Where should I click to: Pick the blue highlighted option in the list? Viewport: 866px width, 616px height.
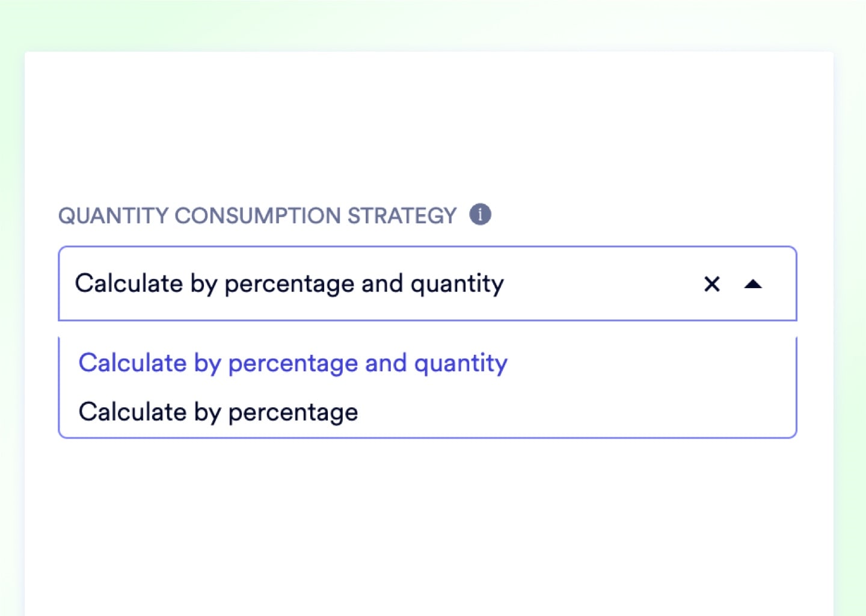click(293, 363)
